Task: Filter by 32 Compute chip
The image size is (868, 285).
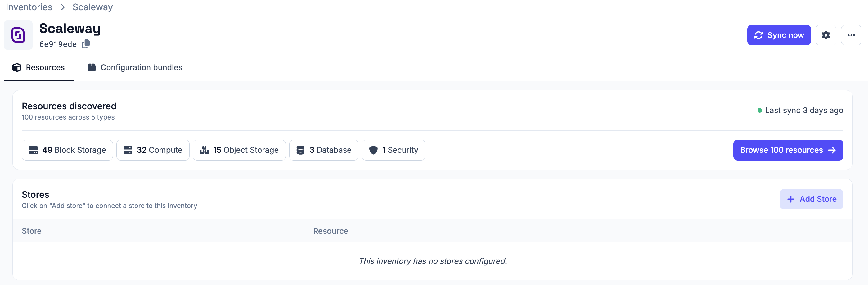Action: 153,150
